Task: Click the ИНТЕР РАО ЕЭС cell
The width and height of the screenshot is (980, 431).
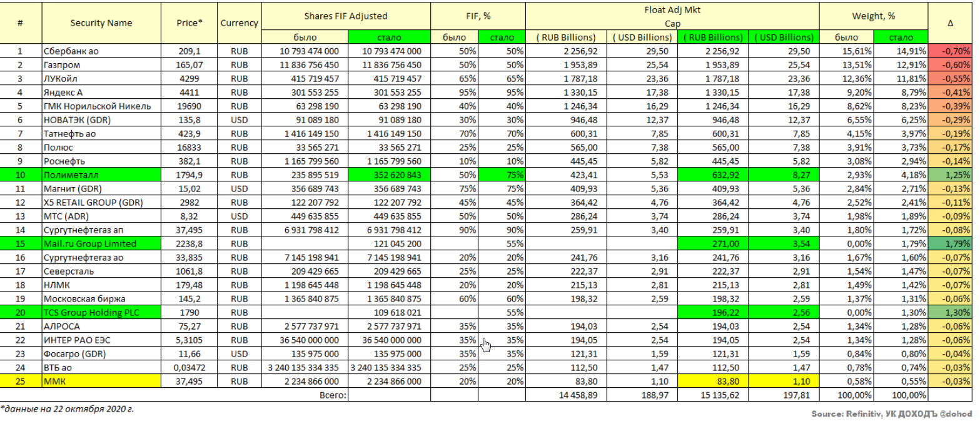Action: pyautogui.click(x=101, y=340)
